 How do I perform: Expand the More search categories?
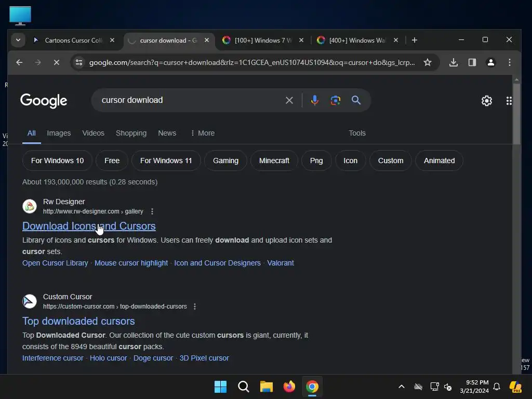coord(203,134)
